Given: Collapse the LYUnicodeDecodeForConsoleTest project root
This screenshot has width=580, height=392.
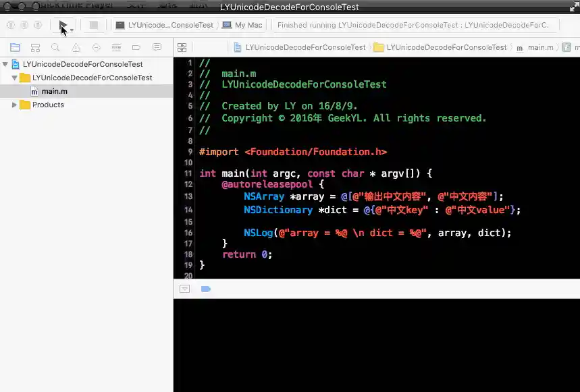Looking at the screenshot, I should 5,65.
